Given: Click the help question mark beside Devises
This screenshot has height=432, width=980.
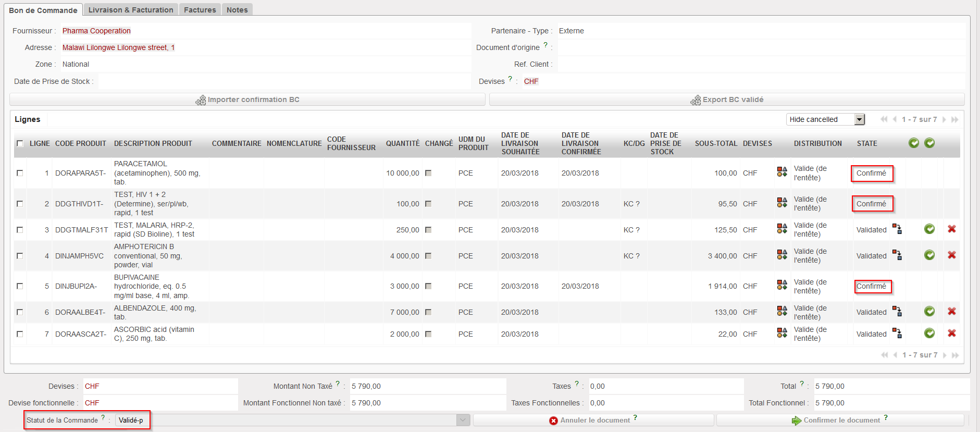Looking at the screenshot, I should (510, 79).
